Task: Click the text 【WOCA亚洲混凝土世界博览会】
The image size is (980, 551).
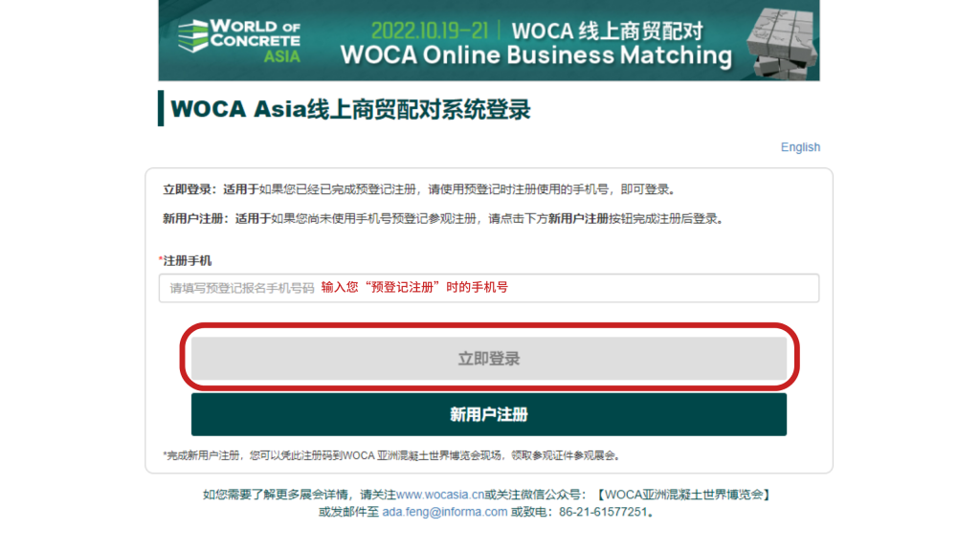Action: point(683,495)
